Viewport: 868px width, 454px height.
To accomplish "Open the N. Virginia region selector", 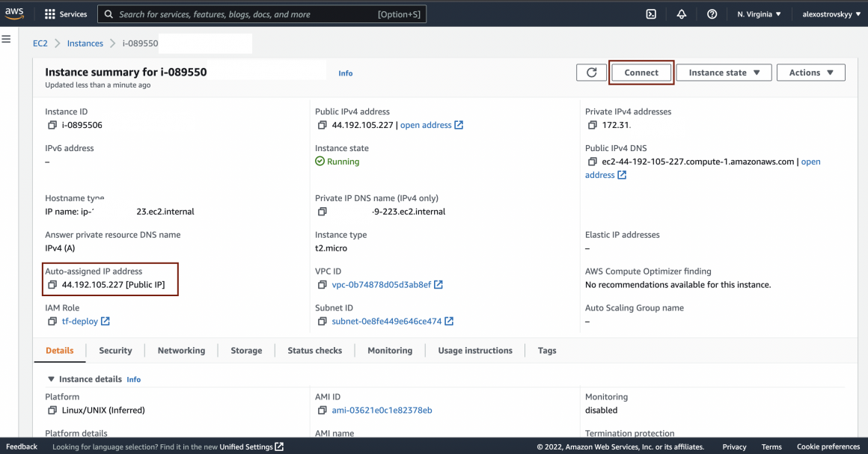I will tap(759, 14).
